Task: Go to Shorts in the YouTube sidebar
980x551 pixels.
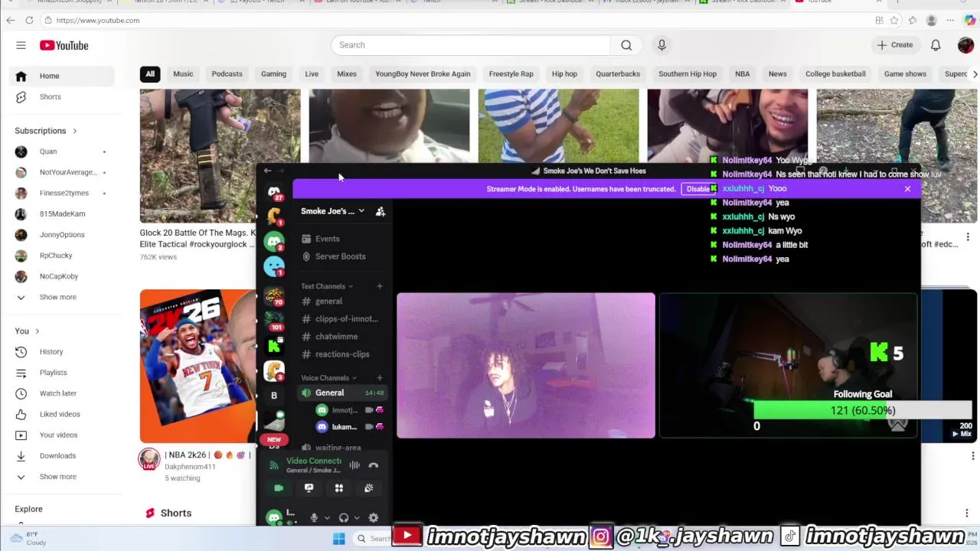Action: [51, 97]
